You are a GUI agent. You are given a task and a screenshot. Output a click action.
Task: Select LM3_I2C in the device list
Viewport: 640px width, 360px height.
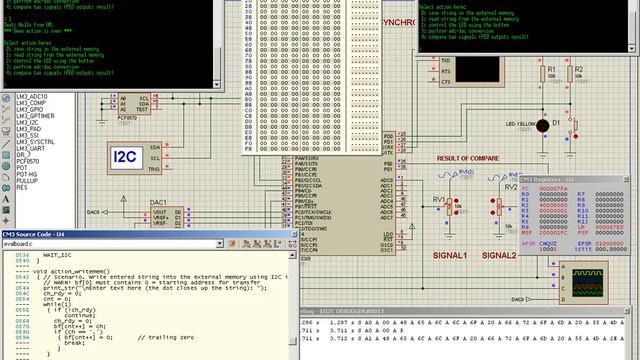coord(27,122)
